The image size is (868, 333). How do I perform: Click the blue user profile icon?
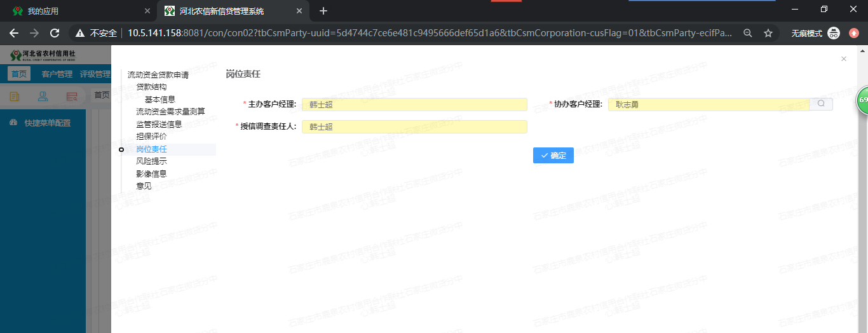(43, 97)
